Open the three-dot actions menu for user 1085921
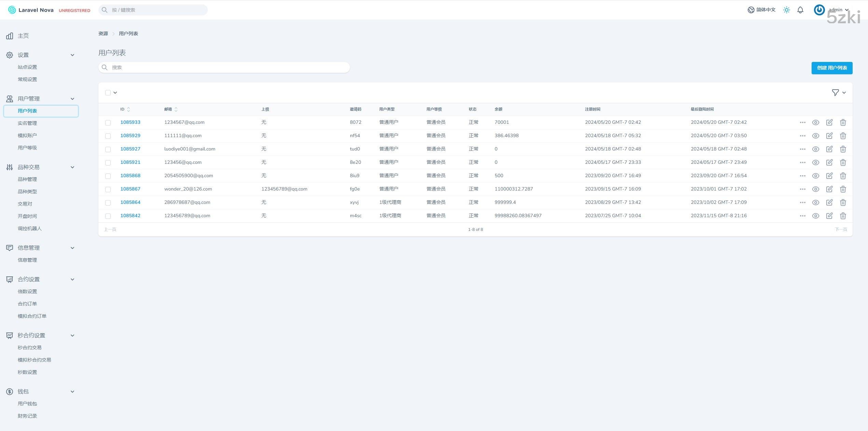868x431 pixels. click(x=803, y=162)
